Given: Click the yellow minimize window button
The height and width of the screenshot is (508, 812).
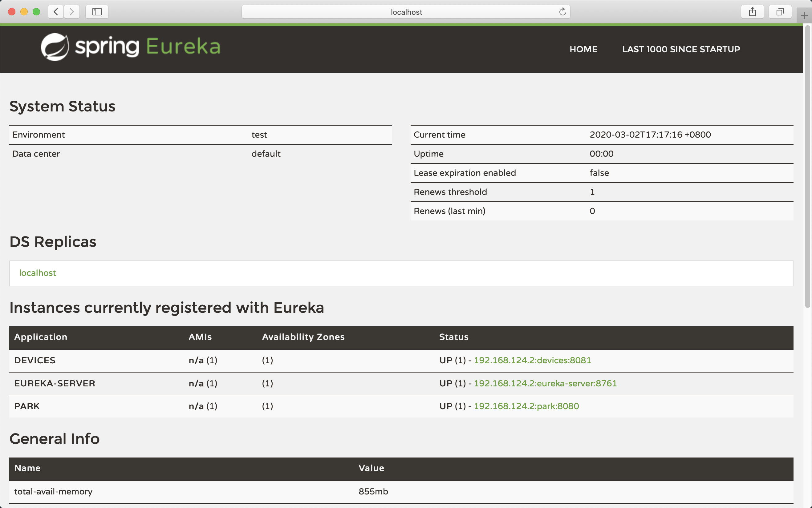Looking at the screenshot, I should coord(24,12).
